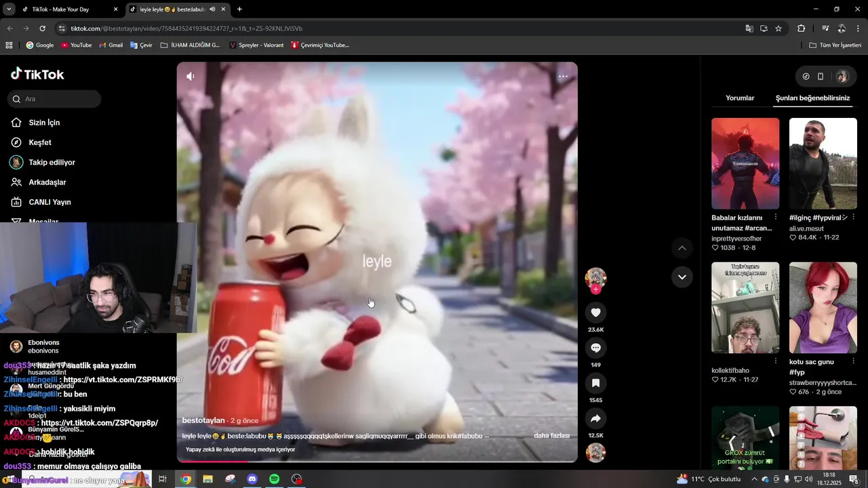The width and height of the screenshot is (868, 488).
Task: Open the creator avatar beside the video
Action: click(595, 277)
